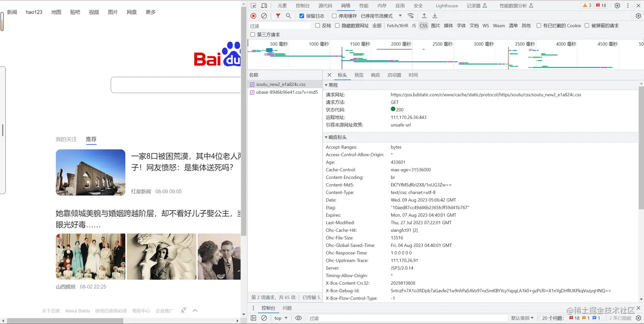The width and height of the screenshot is (644, 324).
Task: Clear the network log icon
Action: pos(264,16)
